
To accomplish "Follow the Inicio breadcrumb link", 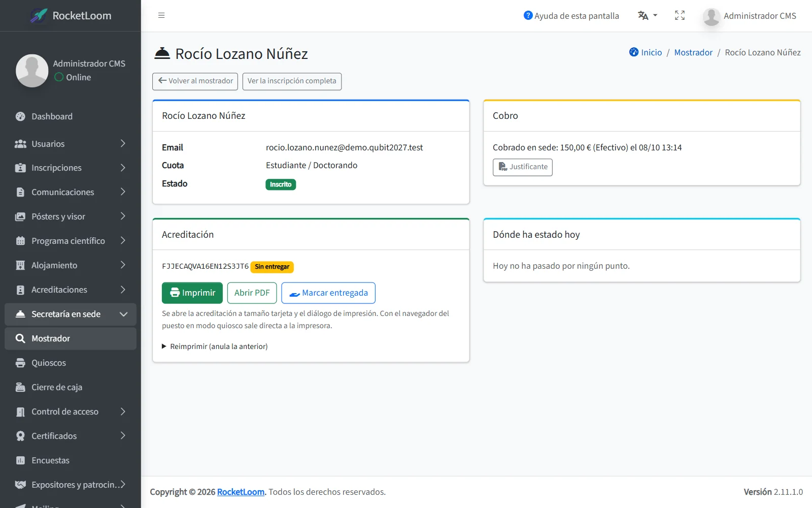I will coord(646,52).
